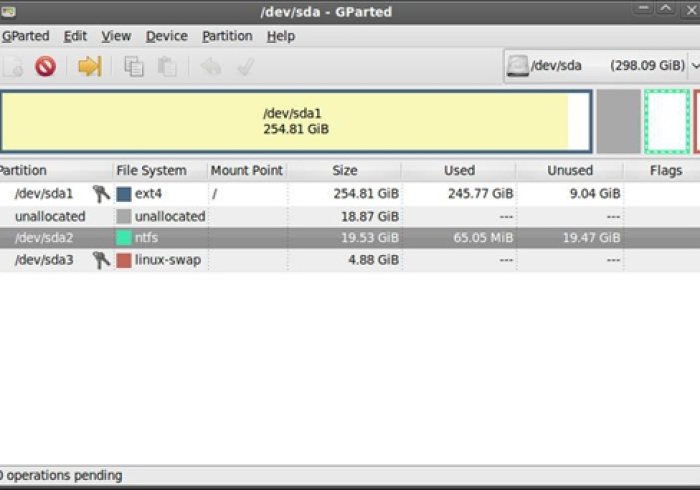This screenshot has height=490, width=700.
Task: Open the Device menu
Action: click(166, 36)
